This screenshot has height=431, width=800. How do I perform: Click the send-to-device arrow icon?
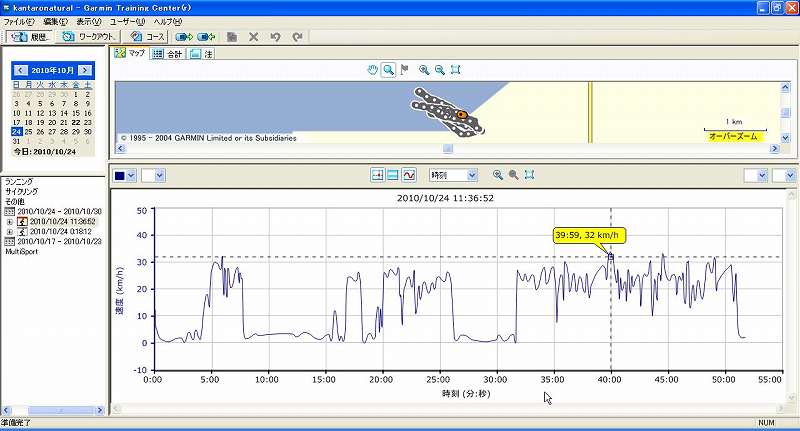click(x=184, y=37)
